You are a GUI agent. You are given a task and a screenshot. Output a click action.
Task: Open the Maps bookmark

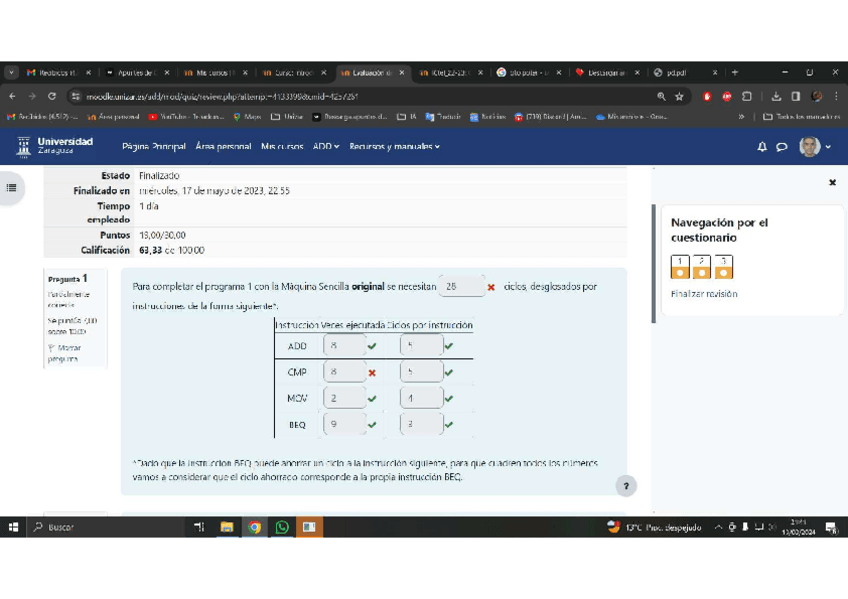247,117
